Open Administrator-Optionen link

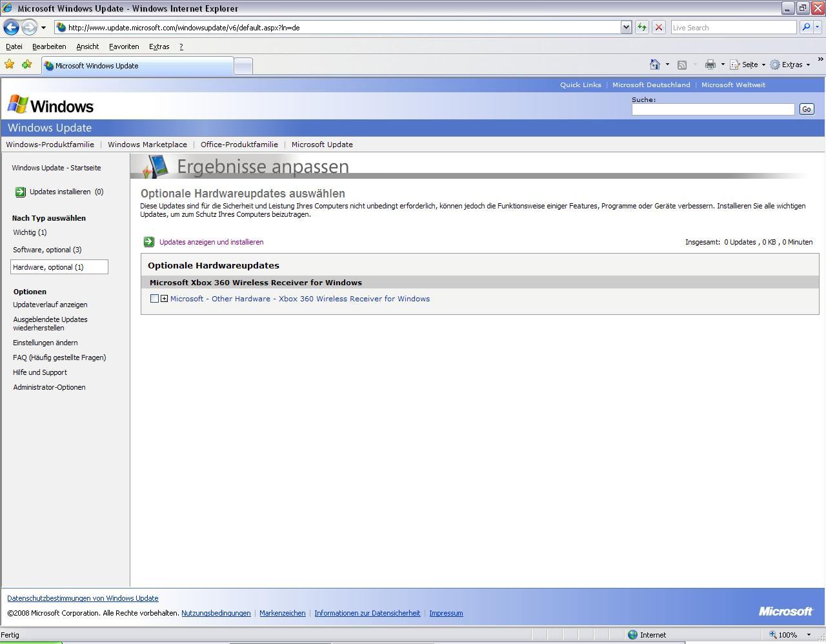(x=49, y=387)
